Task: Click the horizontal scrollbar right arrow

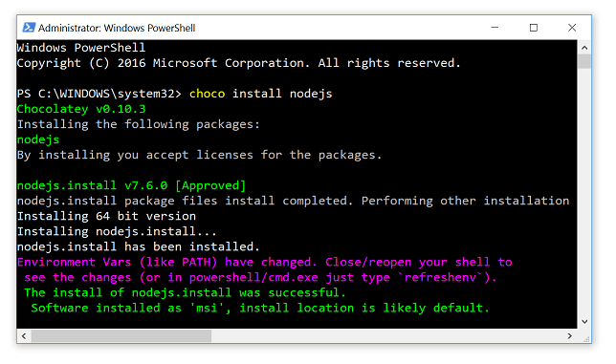Action: 570,335
